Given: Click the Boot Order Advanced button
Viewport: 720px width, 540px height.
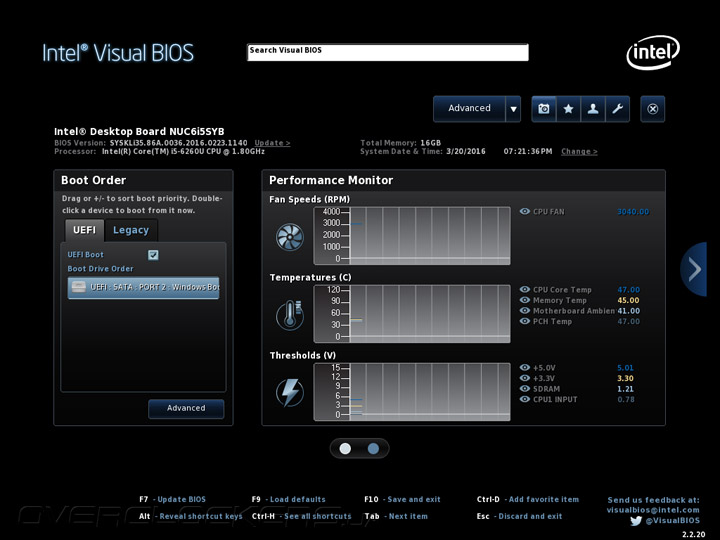Looking at the screenshot, I should (x=186, y=408).
